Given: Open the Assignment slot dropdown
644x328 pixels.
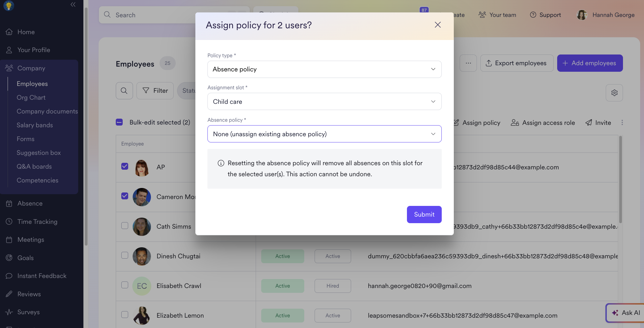Looking at the screenshot, I should 324,101.
